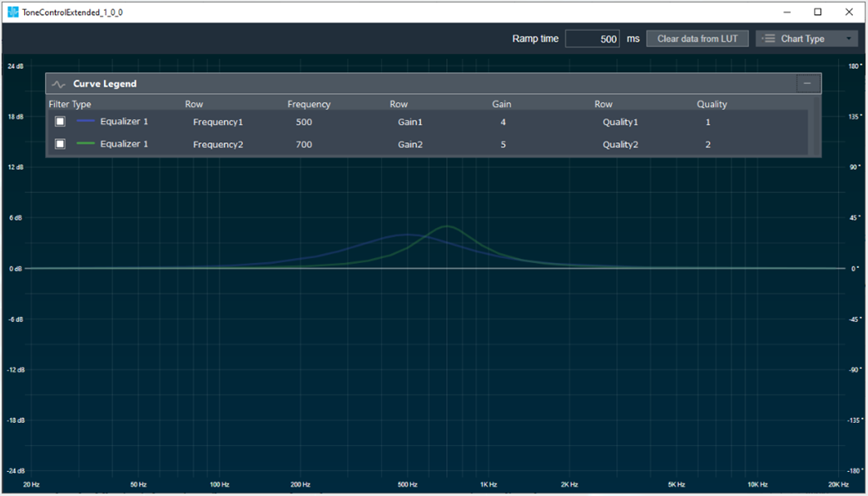Minimize the ToneControlExtended window

tap(787, 12)
